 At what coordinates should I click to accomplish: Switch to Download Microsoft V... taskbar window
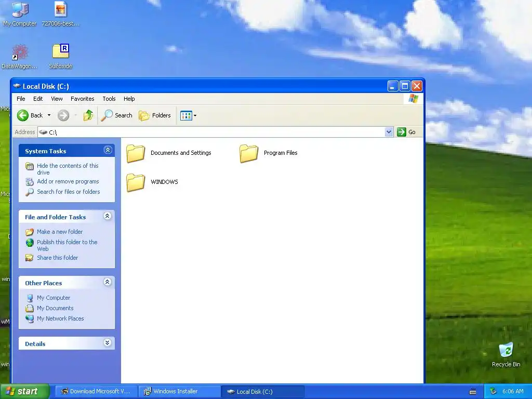tap(96, 392)
